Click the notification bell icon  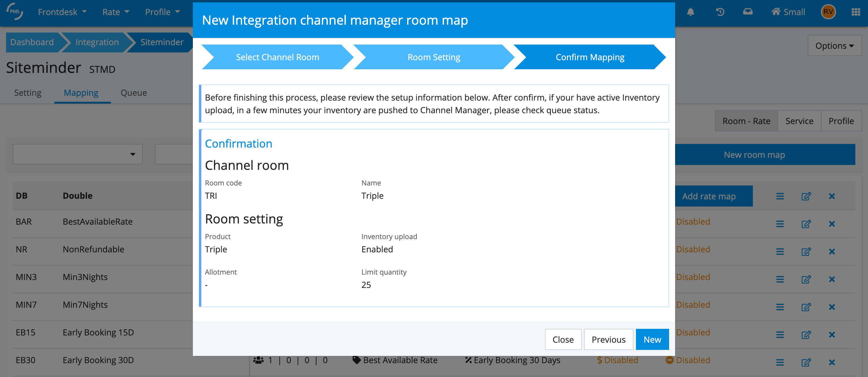[690, 12]
